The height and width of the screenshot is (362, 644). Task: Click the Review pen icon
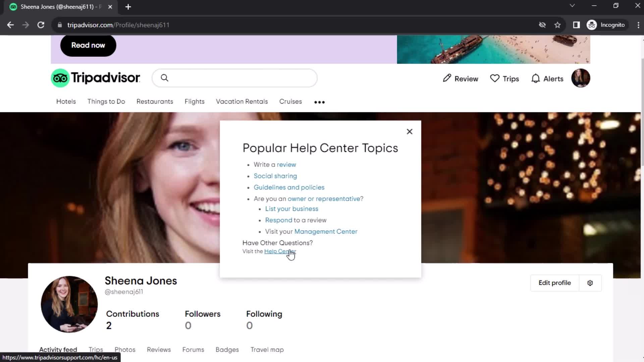click(447, 78)
